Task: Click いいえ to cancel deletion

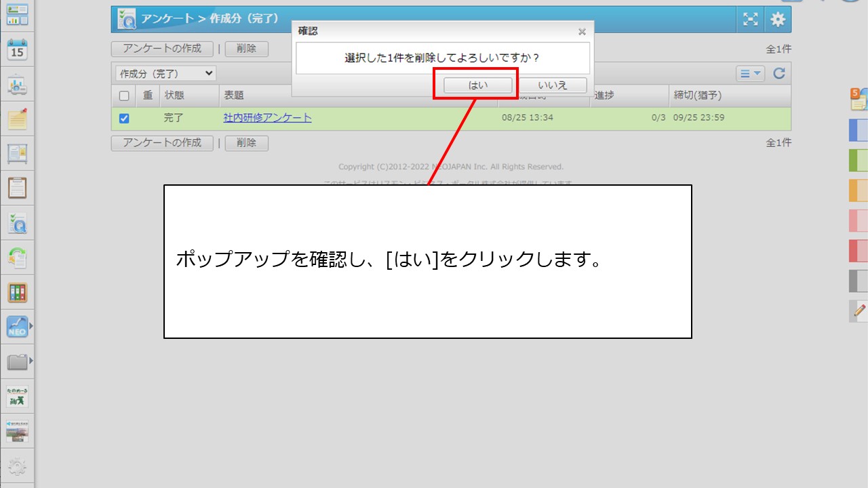Action: coord(553,85)
